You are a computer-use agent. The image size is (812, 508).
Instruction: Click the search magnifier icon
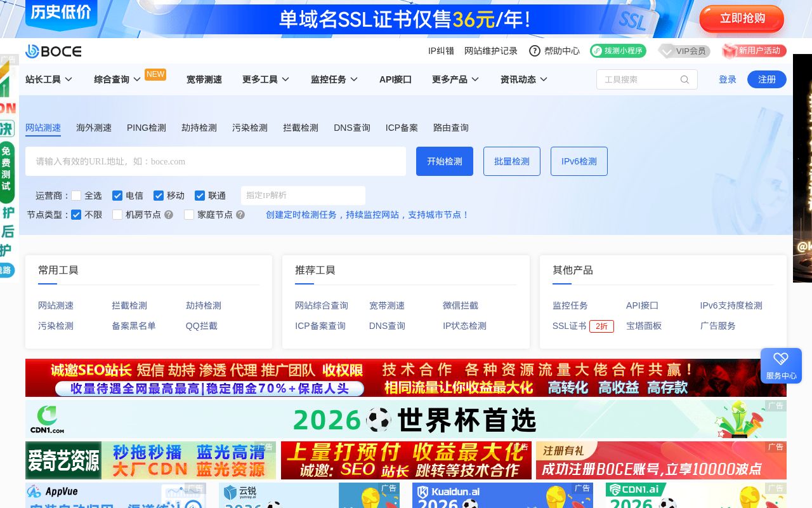pos(684,79)
